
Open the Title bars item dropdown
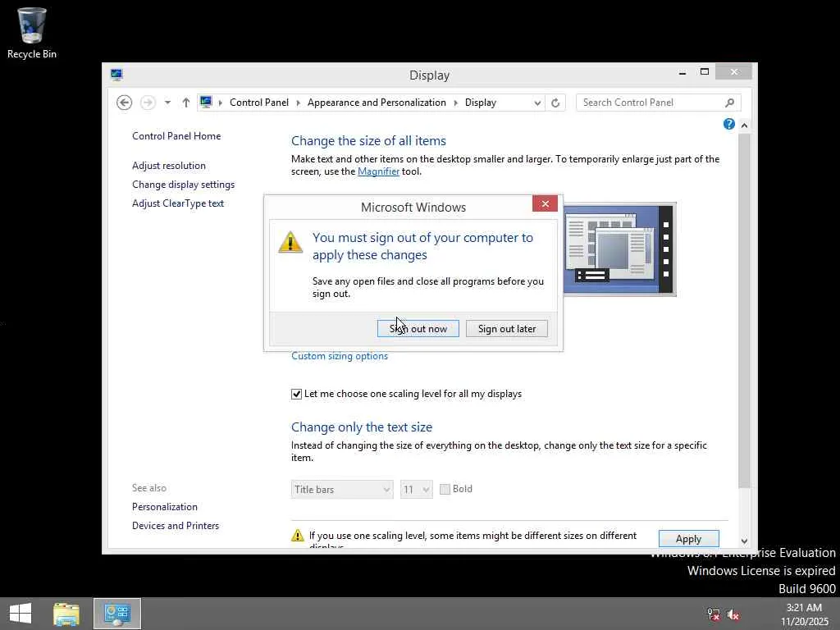342,489
